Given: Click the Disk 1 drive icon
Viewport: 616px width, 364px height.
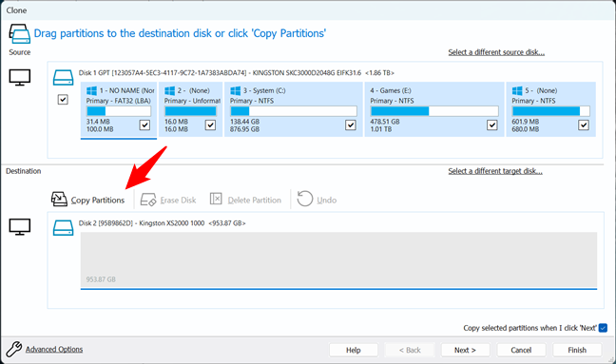Looking at the screenshot, I should point(64,77).
